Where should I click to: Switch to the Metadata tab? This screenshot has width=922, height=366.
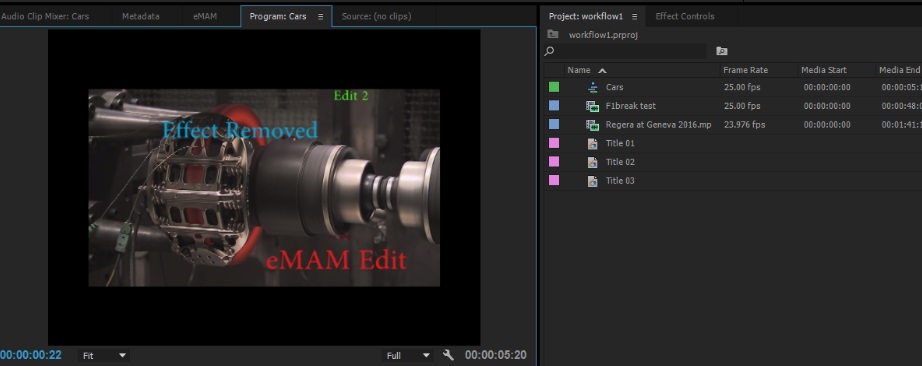pos(141,16)
